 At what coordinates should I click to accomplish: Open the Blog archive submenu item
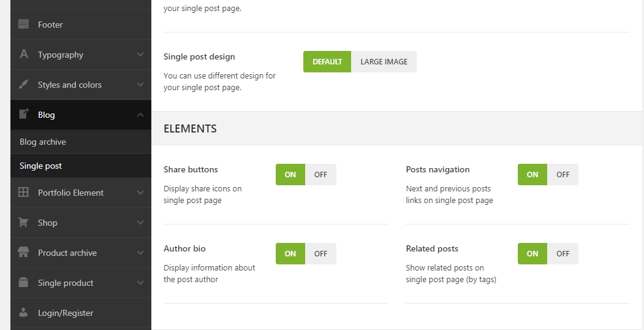(43, 142)
